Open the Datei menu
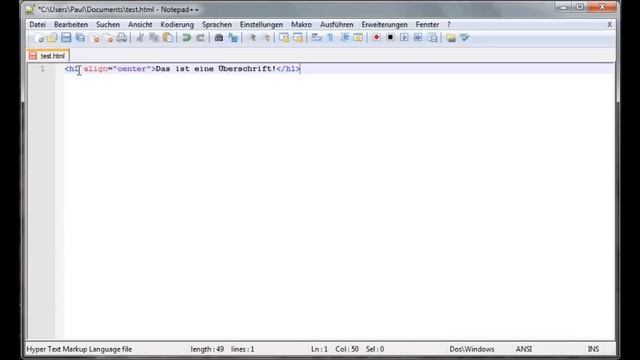The height and width of the screenshot is (360, 640). pos(38,24)
